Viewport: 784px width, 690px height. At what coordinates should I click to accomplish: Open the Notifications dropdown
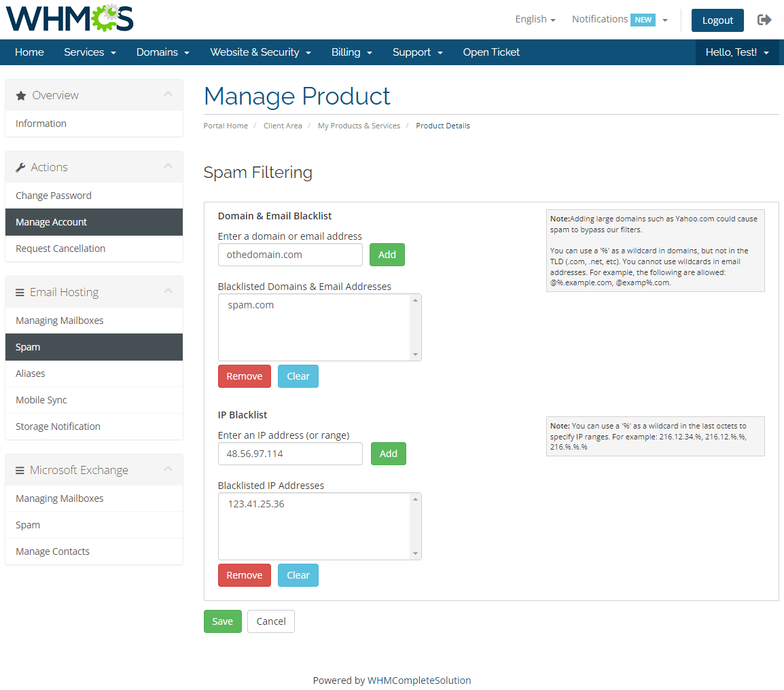click(x=620, y=20)
